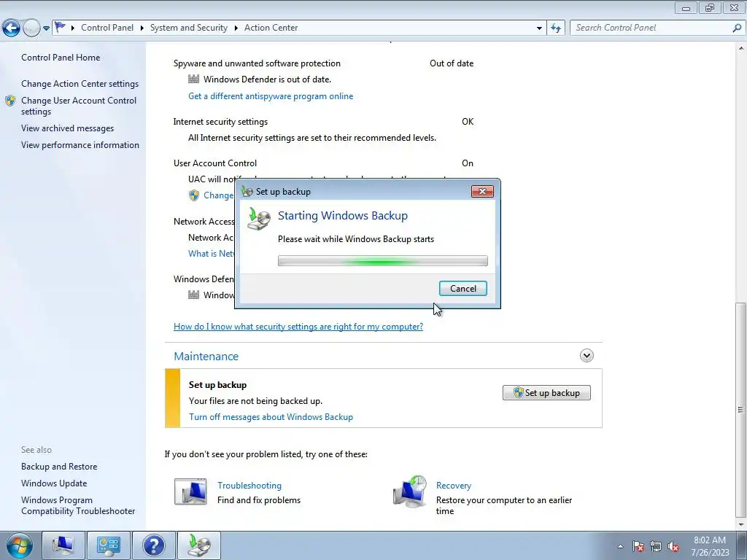Click the Troubleshooting monitor icon
The image size is (747, 560).
190,491
